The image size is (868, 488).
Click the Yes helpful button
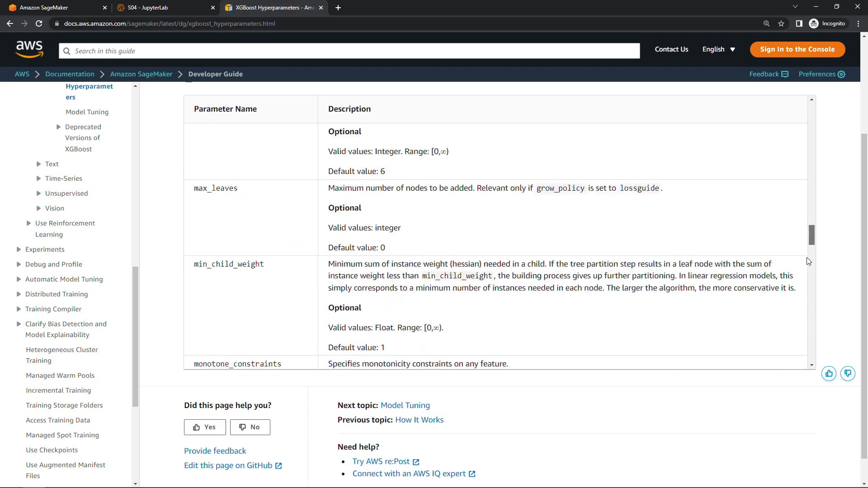click(x=205, y=427)
